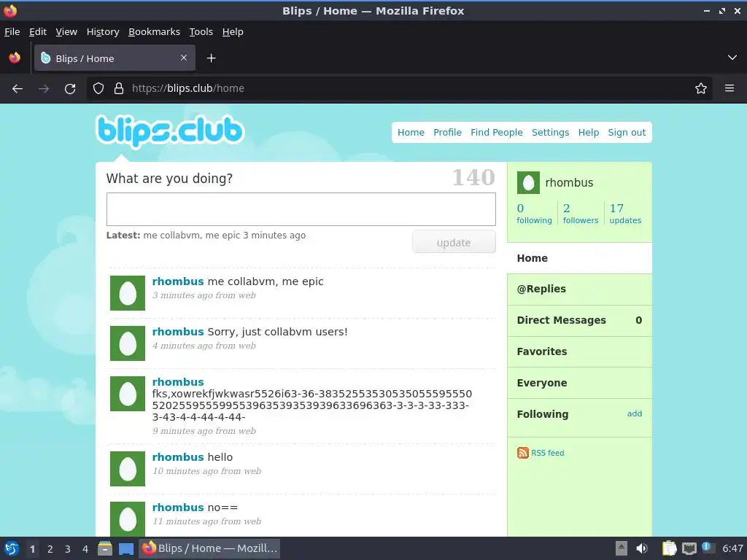Click the blips.club logo
Viewport: 747px width, 560px height.
pyautogui.click(x=170, y=131)
